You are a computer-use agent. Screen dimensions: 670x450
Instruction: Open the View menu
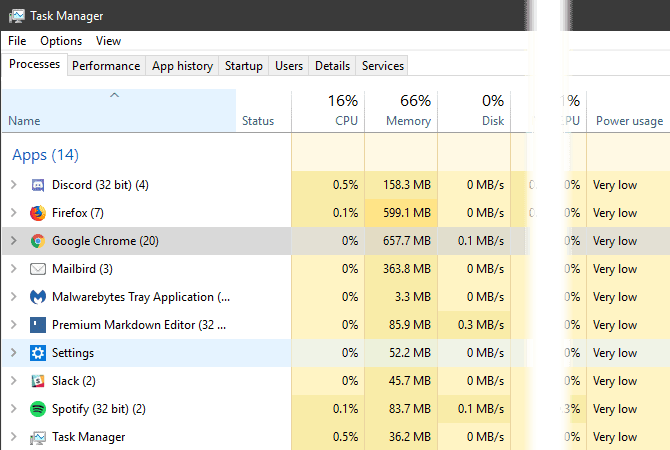[x=109, y=41]
